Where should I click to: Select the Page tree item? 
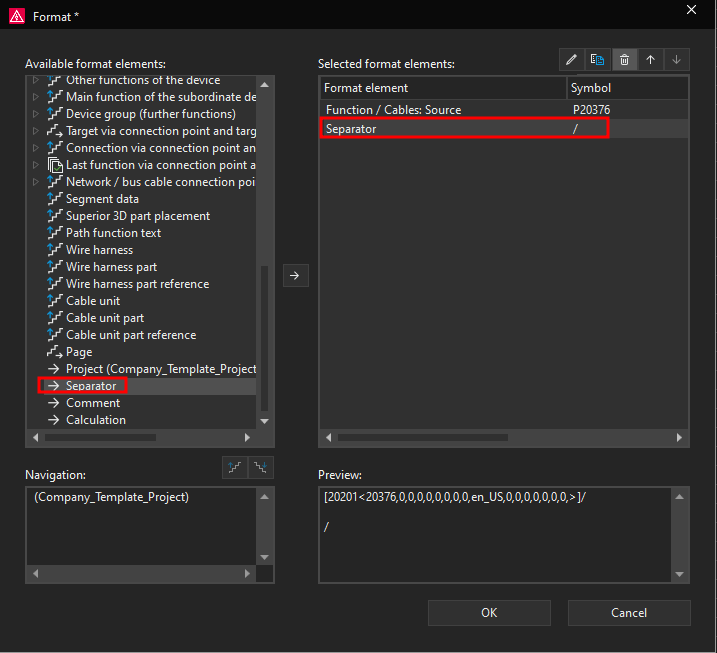[79, 352]
